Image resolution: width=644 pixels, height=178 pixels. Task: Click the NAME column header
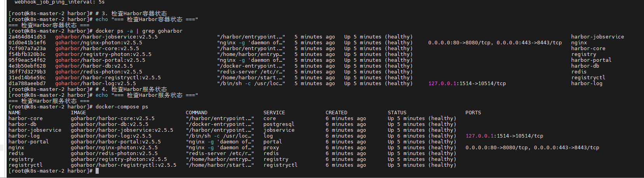(15, 113)
